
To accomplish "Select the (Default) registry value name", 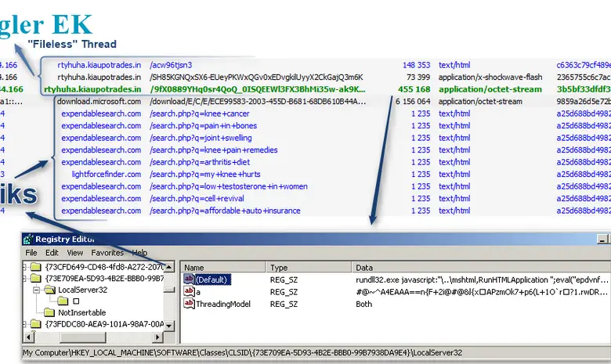I will coord(213,279).
